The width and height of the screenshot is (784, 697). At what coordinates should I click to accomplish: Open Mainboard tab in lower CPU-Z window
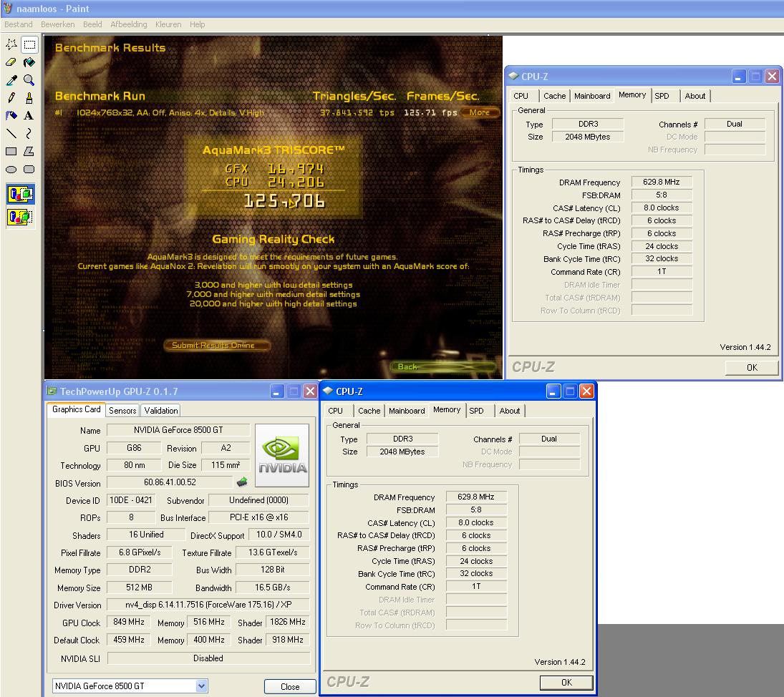(x=407, y=411)
